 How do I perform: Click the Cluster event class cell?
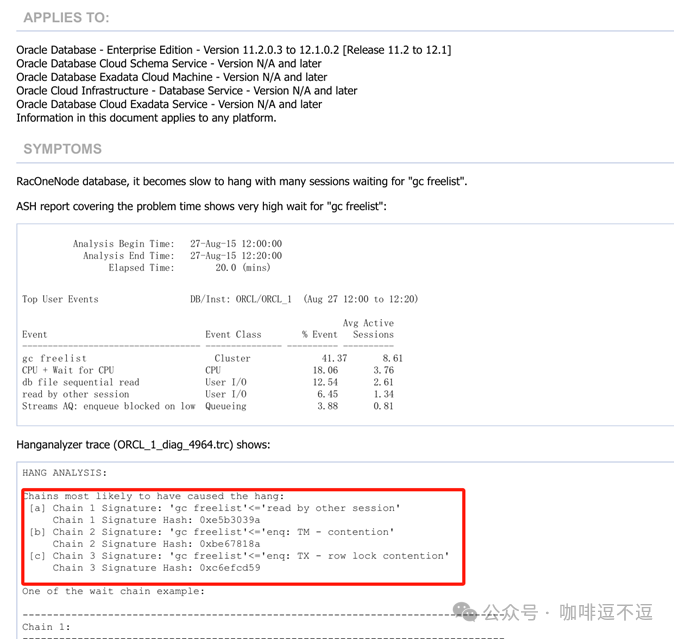[232, 358]
